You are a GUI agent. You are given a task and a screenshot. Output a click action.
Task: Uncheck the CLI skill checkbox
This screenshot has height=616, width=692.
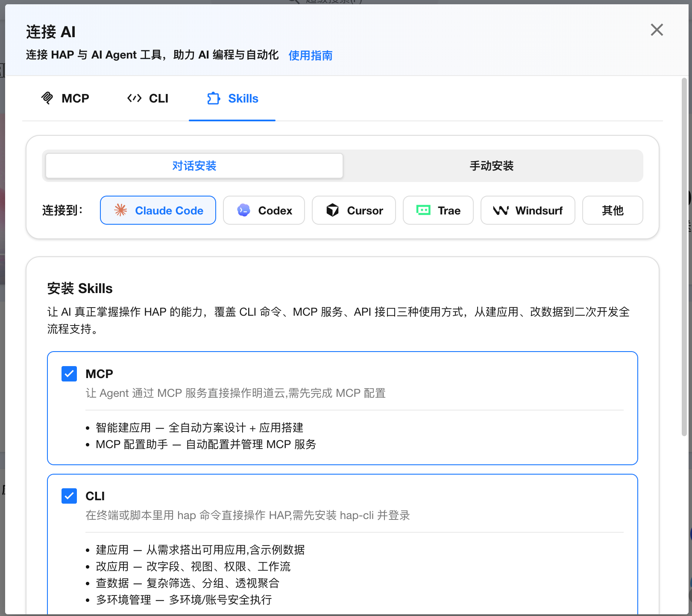[x=69, y=496]
